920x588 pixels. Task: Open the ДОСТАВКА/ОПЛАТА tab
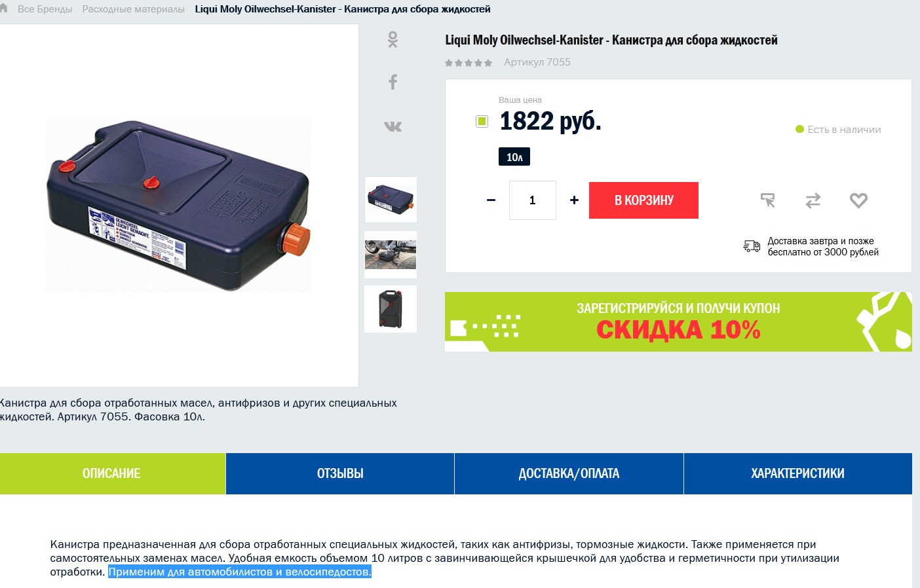click(x=569, y=473)
